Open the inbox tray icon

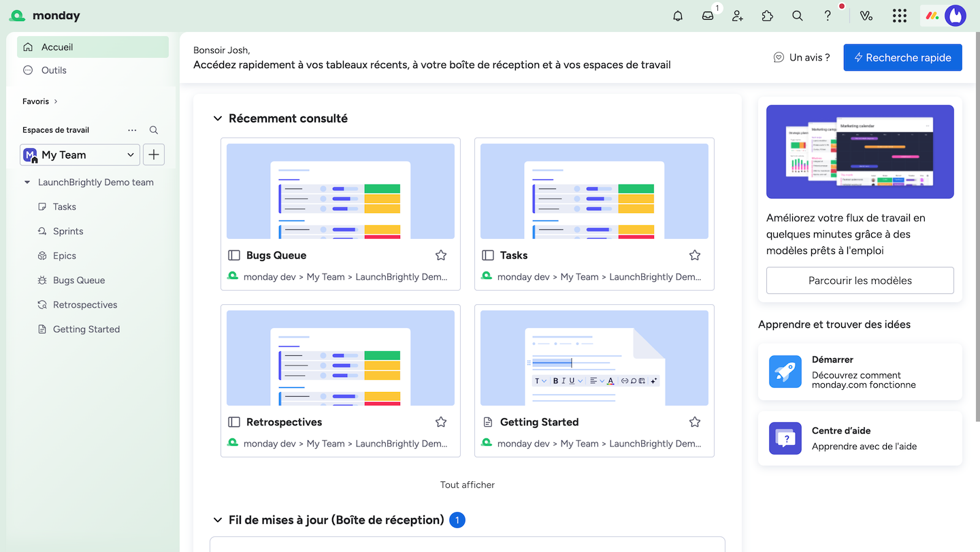pos(708,16)
